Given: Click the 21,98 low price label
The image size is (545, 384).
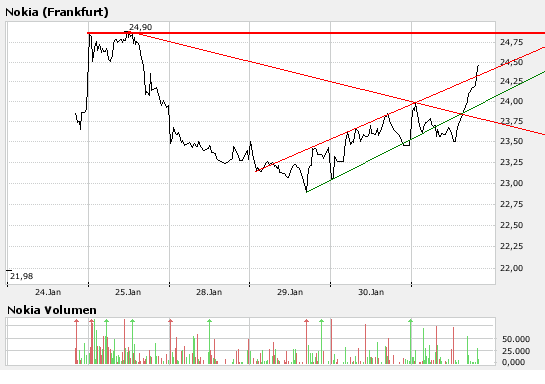Looking at the screenshot, I should click(x=22, y=276).
